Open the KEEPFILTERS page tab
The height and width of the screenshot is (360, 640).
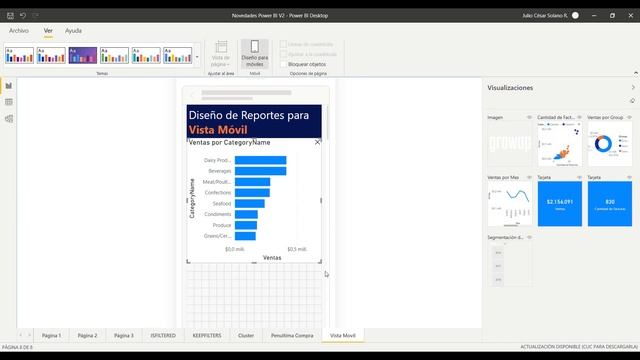(207, 336)
